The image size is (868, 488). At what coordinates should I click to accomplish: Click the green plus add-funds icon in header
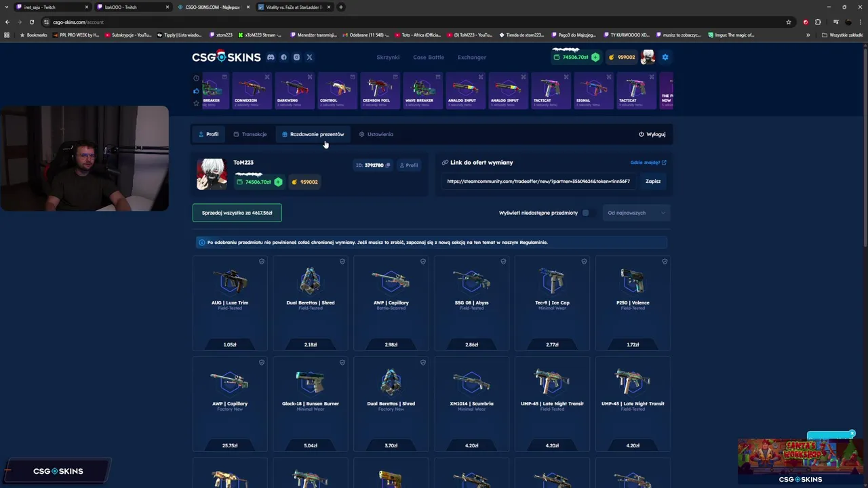pyautogui.click(x=595, y=57)
